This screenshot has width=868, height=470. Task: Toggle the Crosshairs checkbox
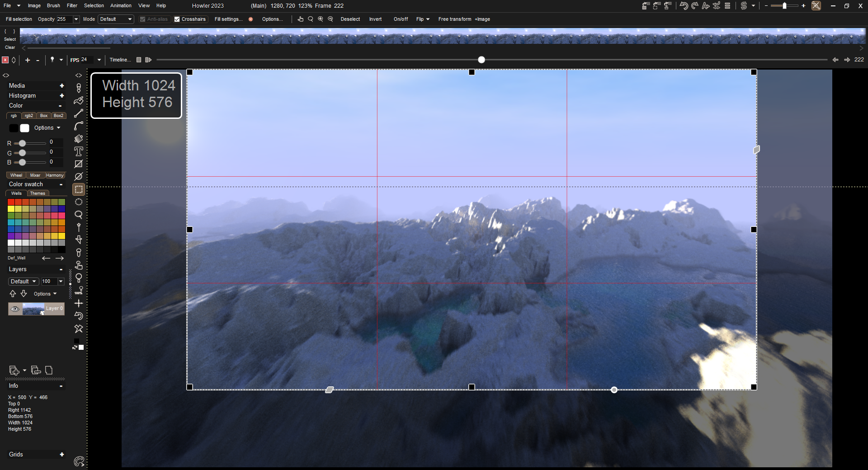pyautogui.click(x=177, y=19)
